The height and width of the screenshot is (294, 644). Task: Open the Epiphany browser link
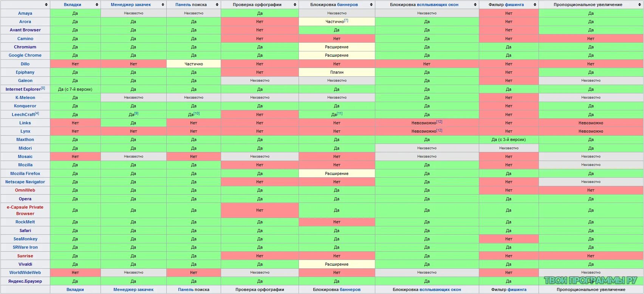click(25, 72)
